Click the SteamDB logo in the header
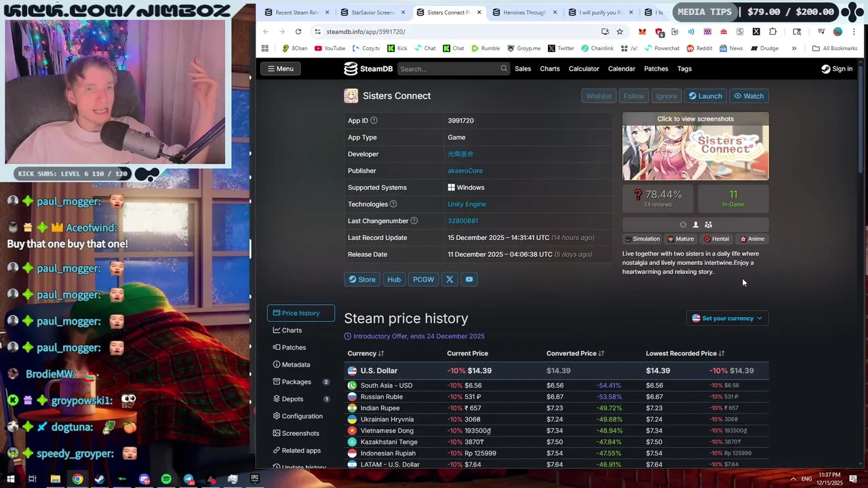The width and height of the screenshot is (868, 488). click(x=368, y=68)
